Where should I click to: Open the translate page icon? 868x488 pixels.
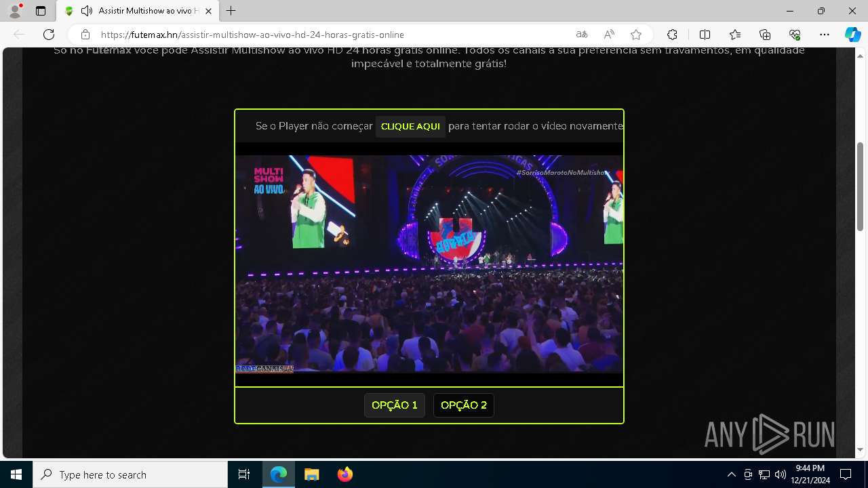coord(582,35)
